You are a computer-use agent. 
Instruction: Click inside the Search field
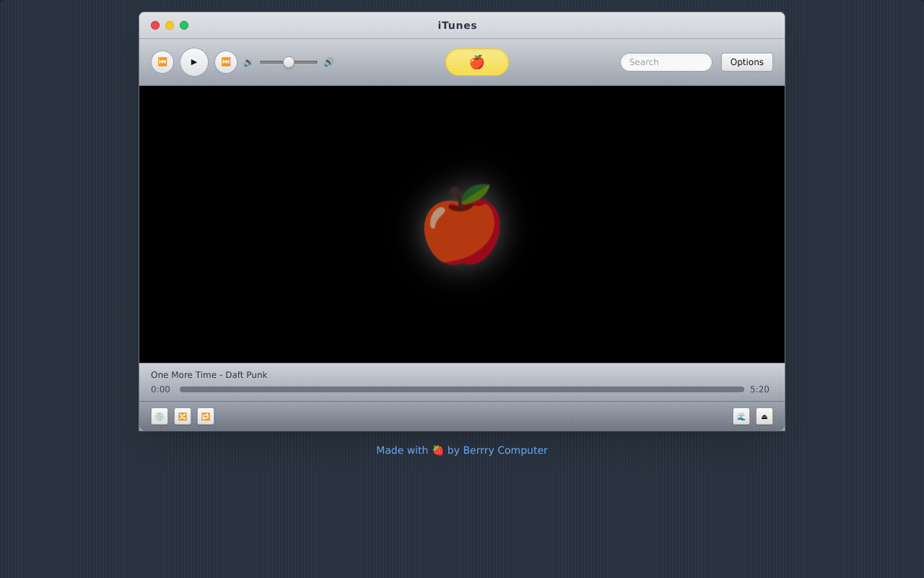[666, 61]
